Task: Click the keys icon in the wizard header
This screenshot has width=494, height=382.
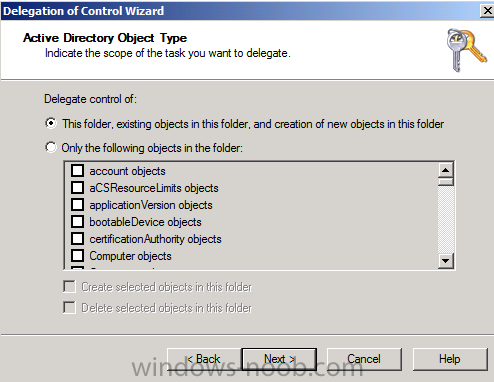Action: pos(467,50)
